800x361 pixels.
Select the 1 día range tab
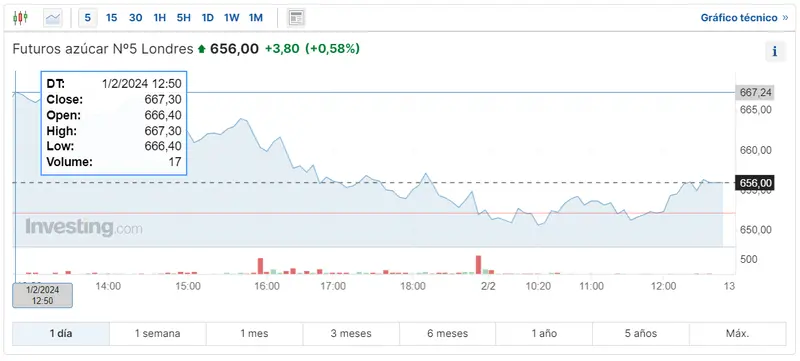[61, 334]
